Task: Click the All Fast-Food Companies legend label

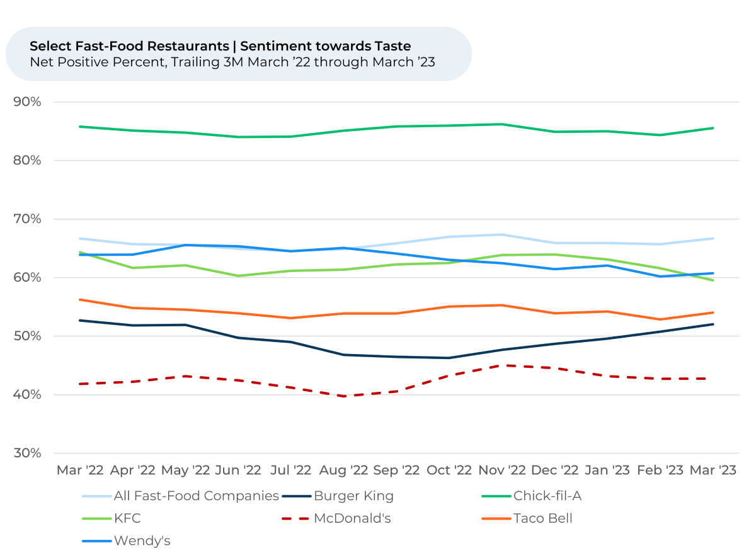Action: coord(196,496)
